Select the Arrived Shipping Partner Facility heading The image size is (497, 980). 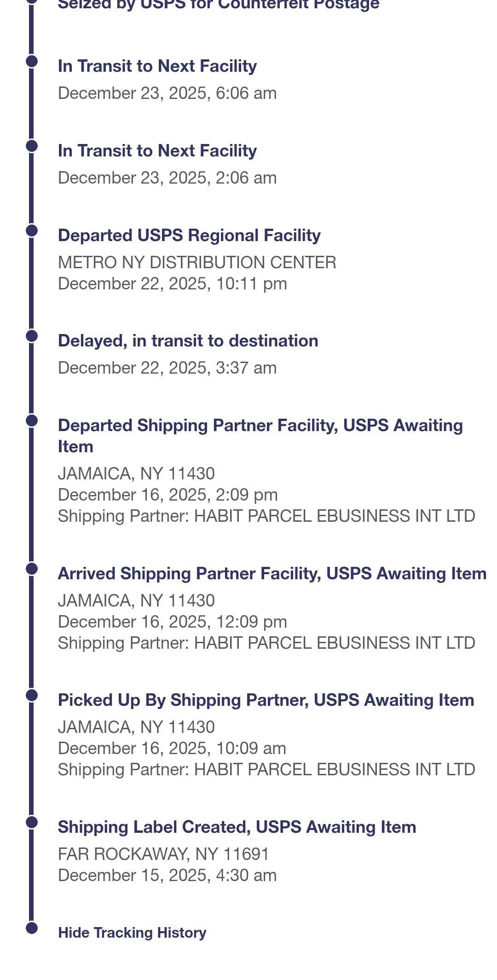[272, 573]
